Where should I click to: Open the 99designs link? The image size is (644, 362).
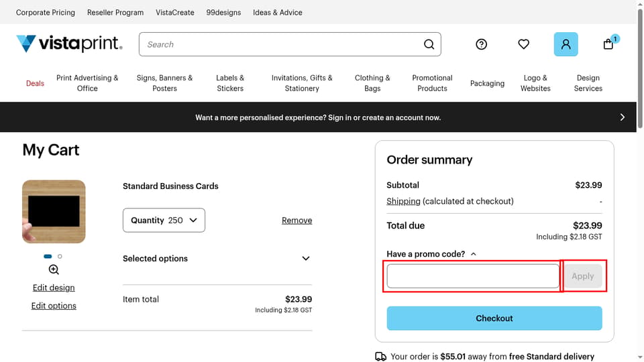tap(223, 12)
